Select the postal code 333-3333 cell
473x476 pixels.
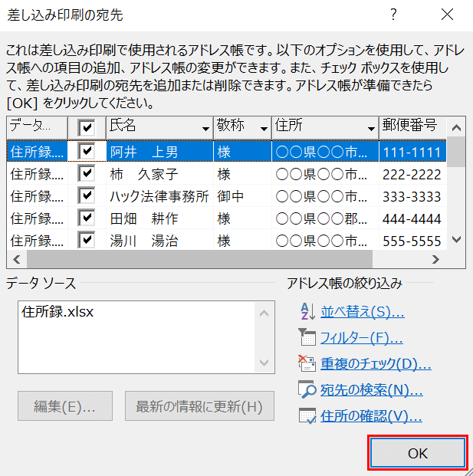click(412, 196)
